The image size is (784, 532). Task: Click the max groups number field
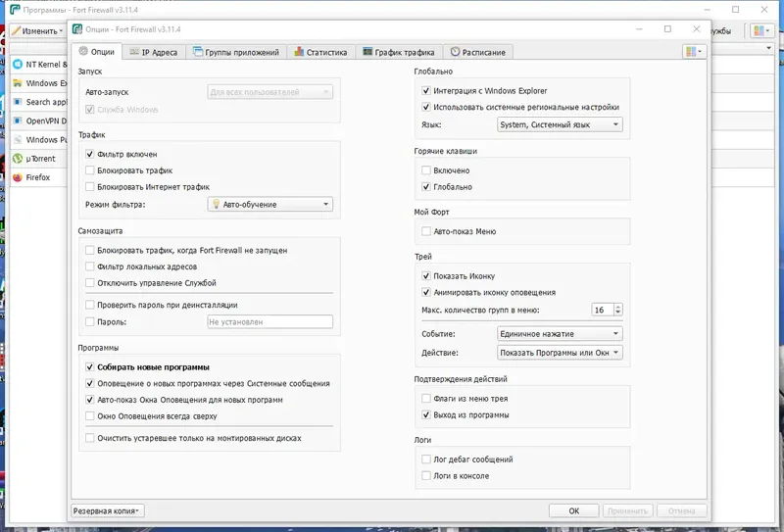(x=603, y=310)
